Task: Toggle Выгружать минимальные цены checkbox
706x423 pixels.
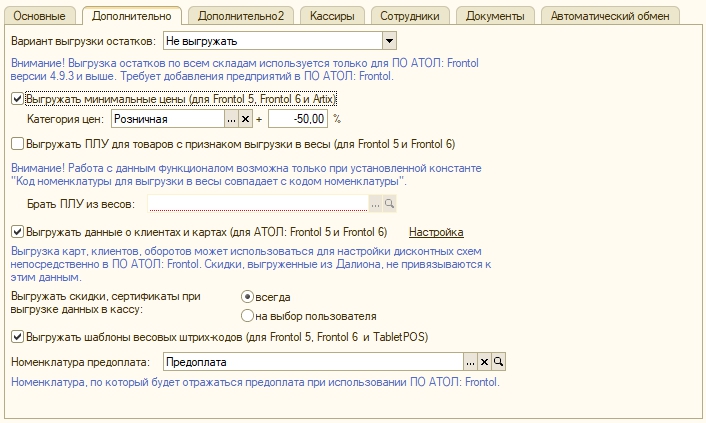Action: click(x=17, y=99)
